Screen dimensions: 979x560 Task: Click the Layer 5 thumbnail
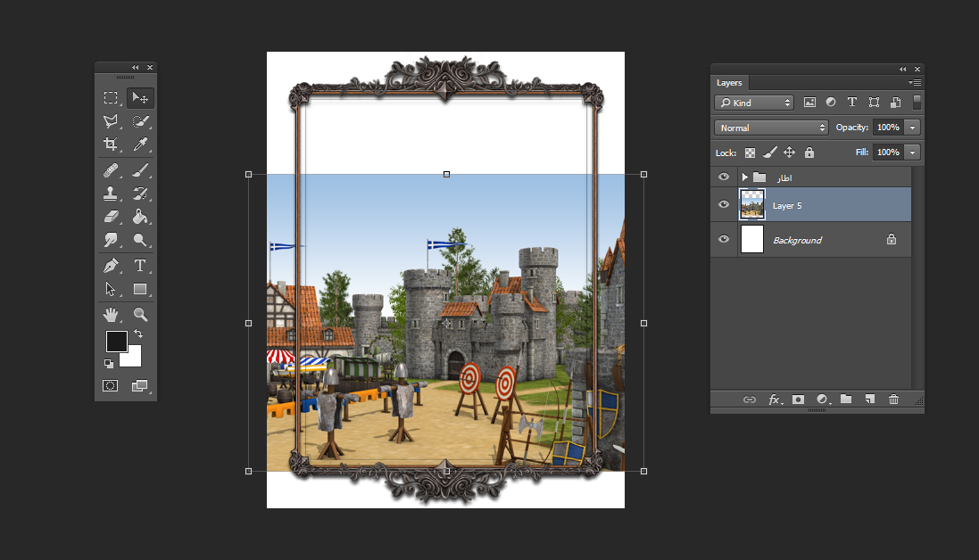(x=751, y=204)
